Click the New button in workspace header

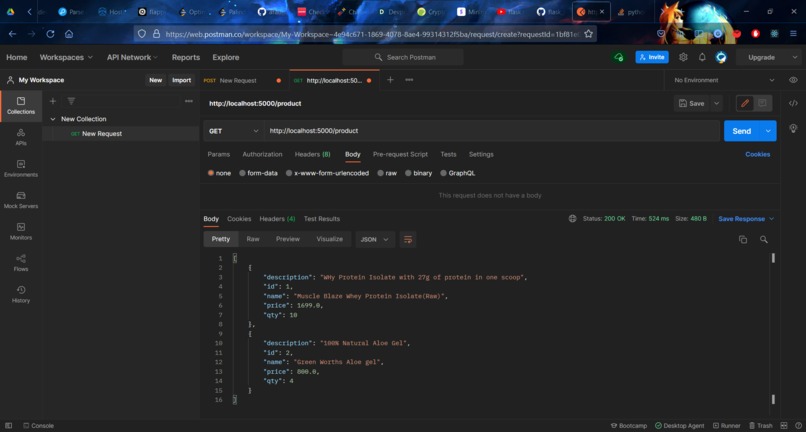coord(155,80)
